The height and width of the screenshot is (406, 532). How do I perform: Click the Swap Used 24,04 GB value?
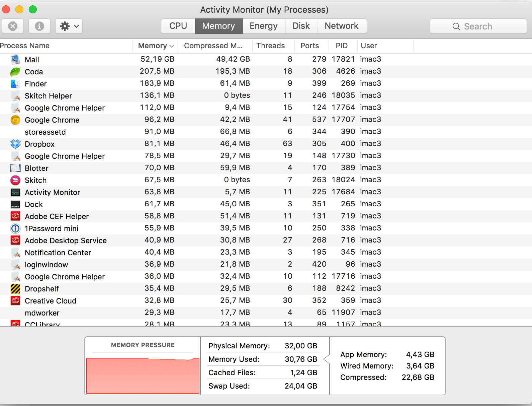click(301, 386)
